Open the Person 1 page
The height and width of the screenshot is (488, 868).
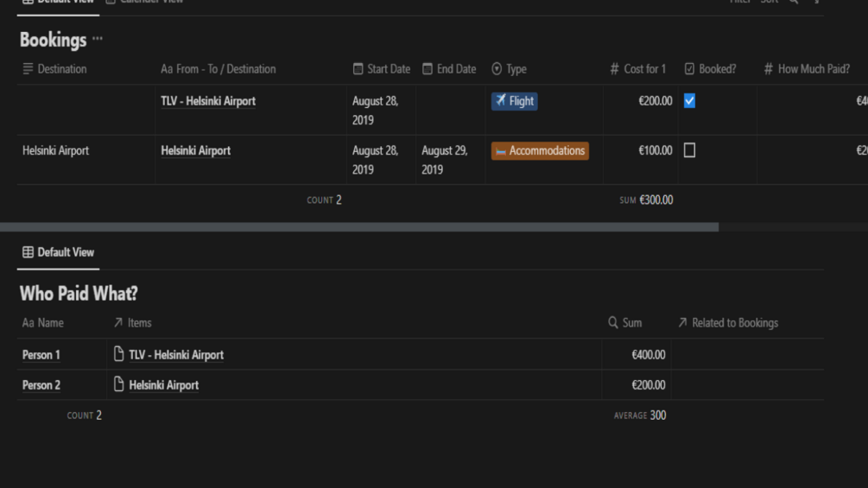(41, 355)
